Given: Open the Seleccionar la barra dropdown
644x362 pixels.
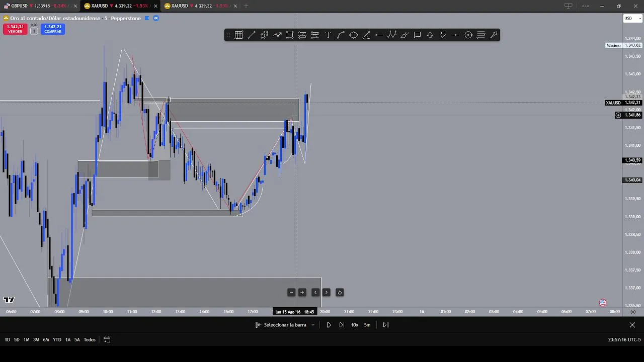Looking at the screenshot, I should [285, 325].
